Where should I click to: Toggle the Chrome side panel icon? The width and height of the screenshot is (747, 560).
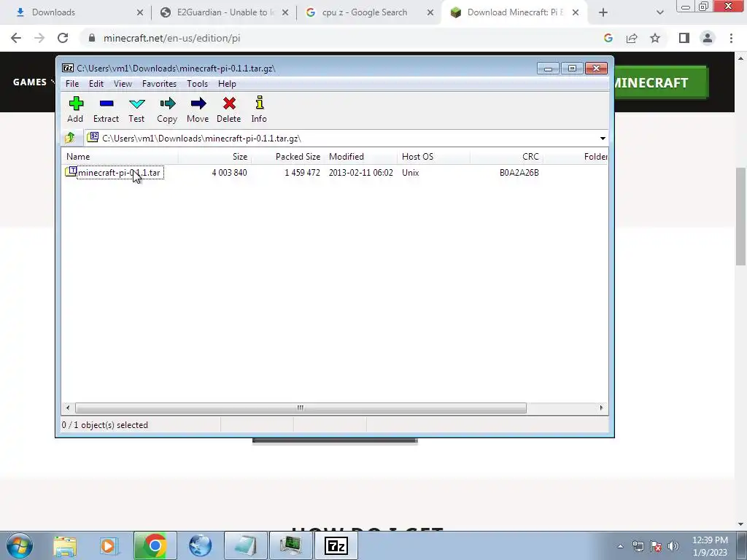[x=684, y=38]
